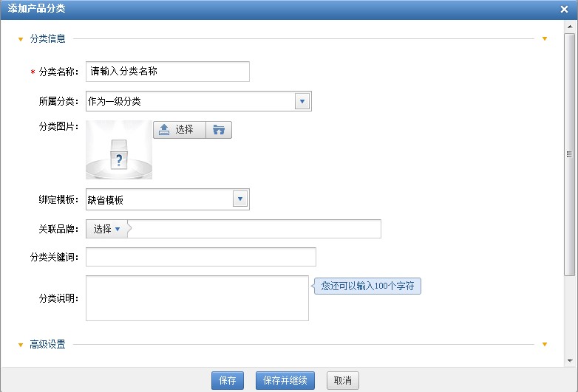578x392 pixels.
Task: Click the 关联品牌 text box
Action: coord(255,229)
